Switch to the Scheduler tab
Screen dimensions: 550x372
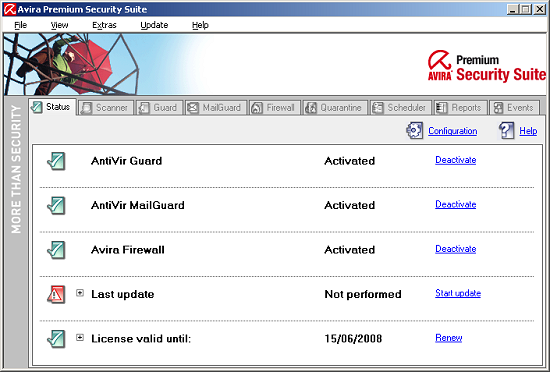400,108
